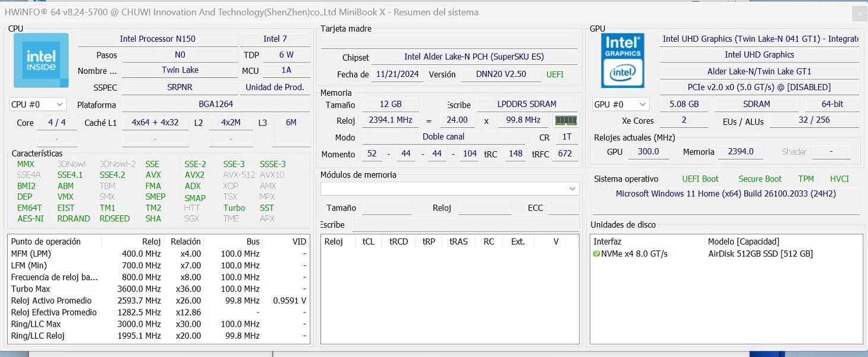
Task: Open the GPU #0 selector dropdown
Action: pos(620,105)
